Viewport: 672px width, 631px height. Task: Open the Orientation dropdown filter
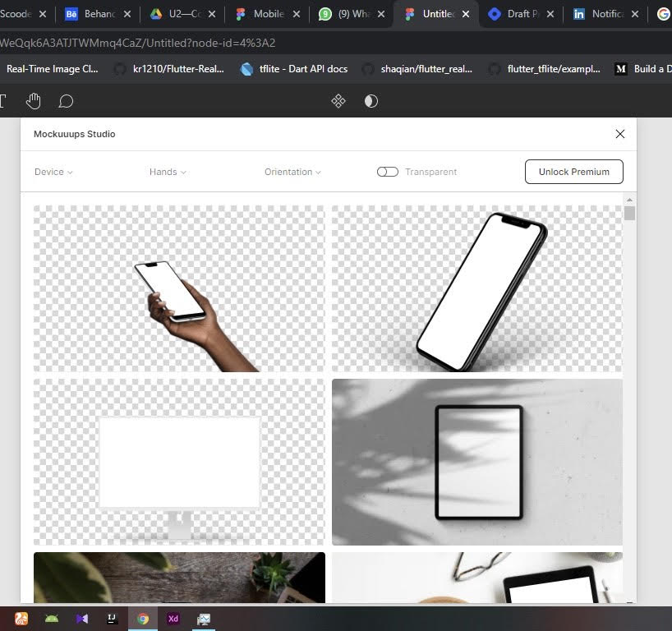292,172
